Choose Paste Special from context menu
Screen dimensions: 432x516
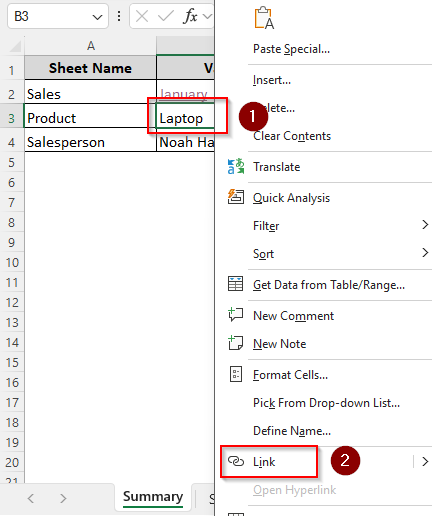pyautogui.click(x=292, y=49)
